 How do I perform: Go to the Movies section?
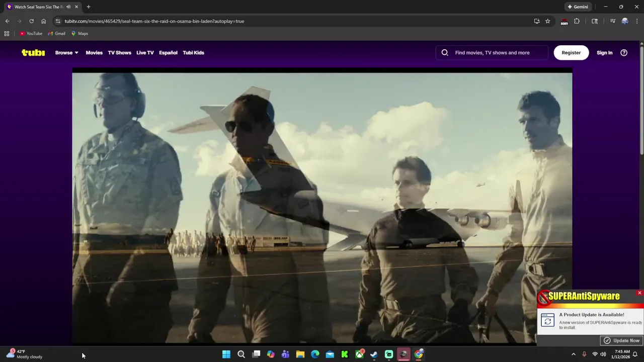(x=94, y=53)
